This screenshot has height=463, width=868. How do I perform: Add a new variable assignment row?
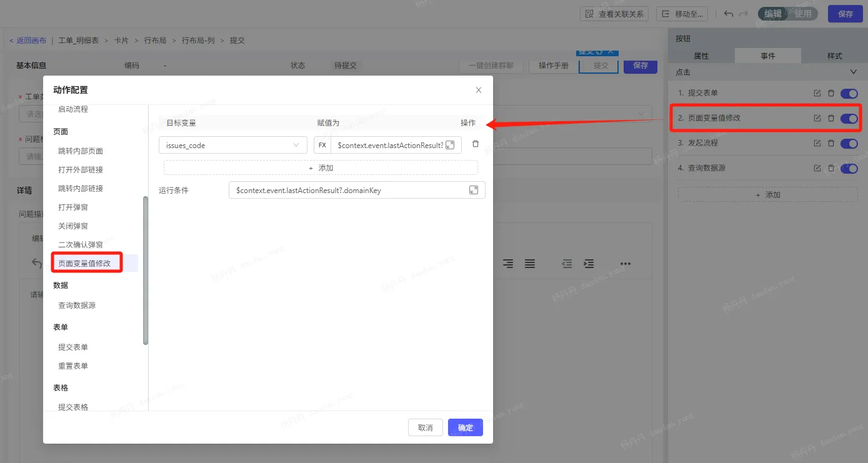point(321,167)
